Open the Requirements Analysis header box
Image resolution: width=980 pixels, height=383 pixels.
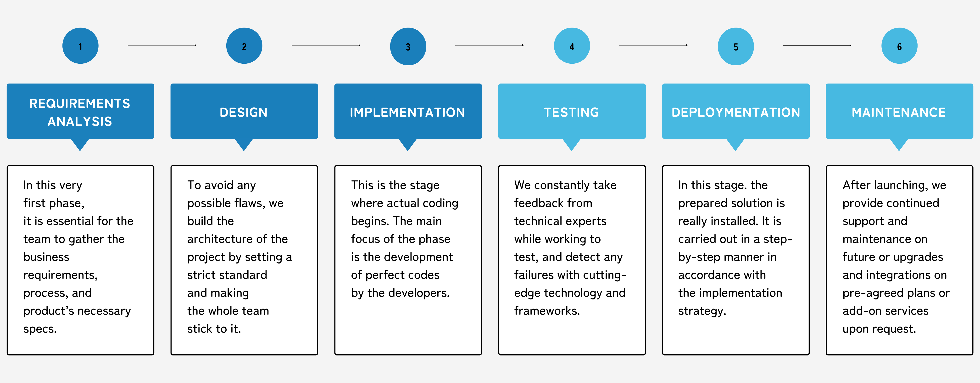pyautogui.click(x=80, y=112)
